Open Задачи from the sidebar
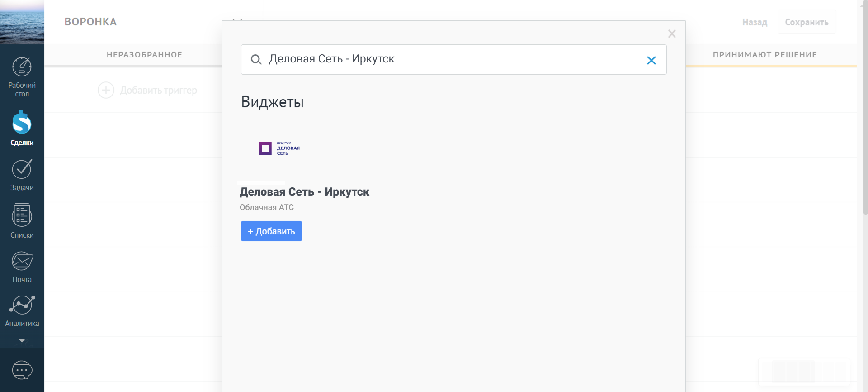The height and width of the screenshot is (392, 868). (x=22, y=175)
